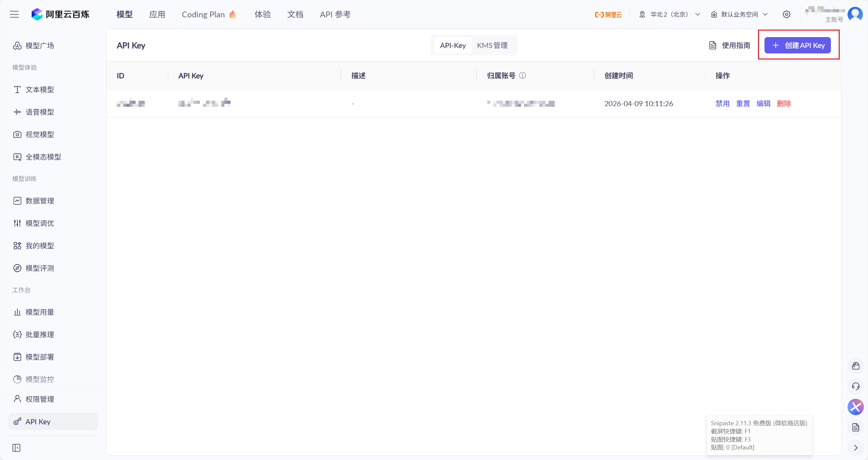Open 使用指南 guide link
The image size is (868, 460).
click(730, 45)
